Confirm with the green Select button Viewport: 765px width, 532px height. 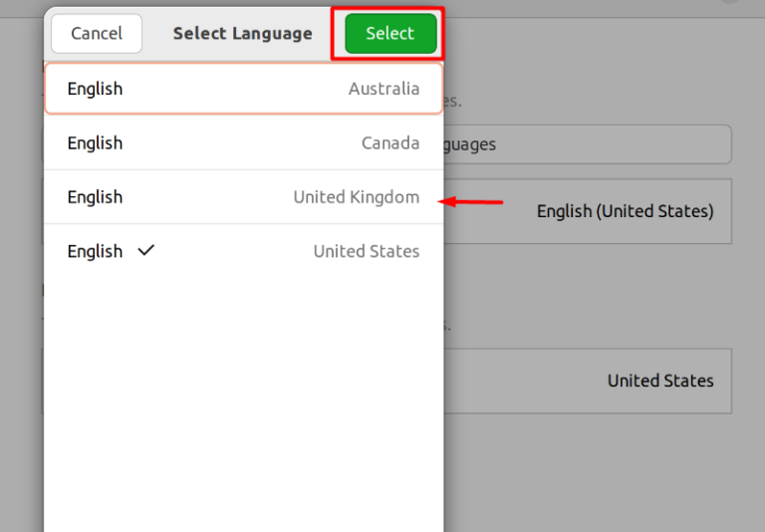tap(390, 33)
